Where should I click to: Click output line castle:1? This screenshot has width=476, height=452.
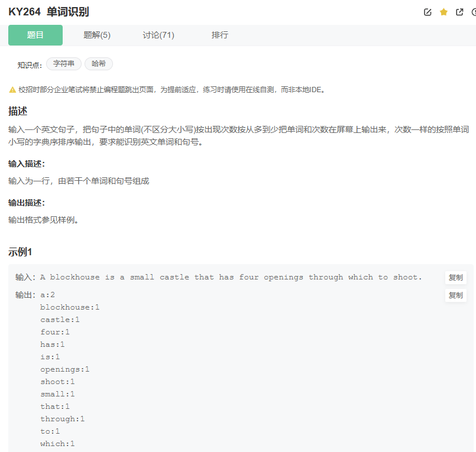[x=60, y=320]
